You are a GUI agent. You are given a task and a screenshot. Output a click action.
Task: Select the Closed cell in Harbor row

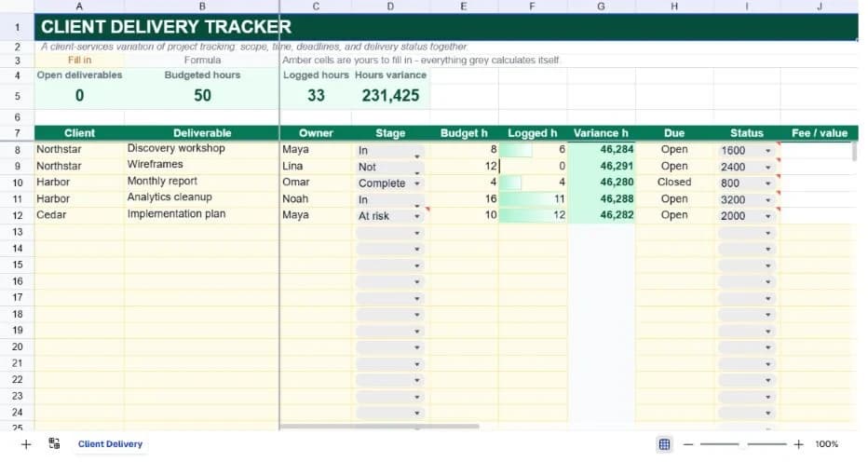point(674,183)
